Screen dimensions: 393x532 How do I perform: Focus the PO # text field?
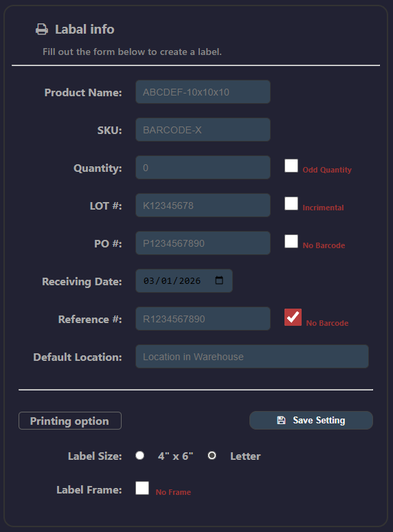pos(203,243)
